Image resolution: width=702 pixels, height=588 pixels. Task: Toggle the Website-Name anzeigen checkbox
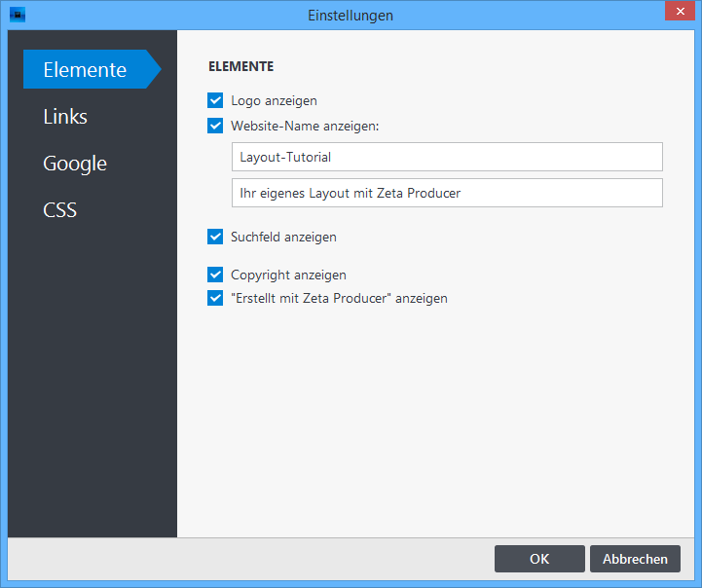[x=215, y=126]
